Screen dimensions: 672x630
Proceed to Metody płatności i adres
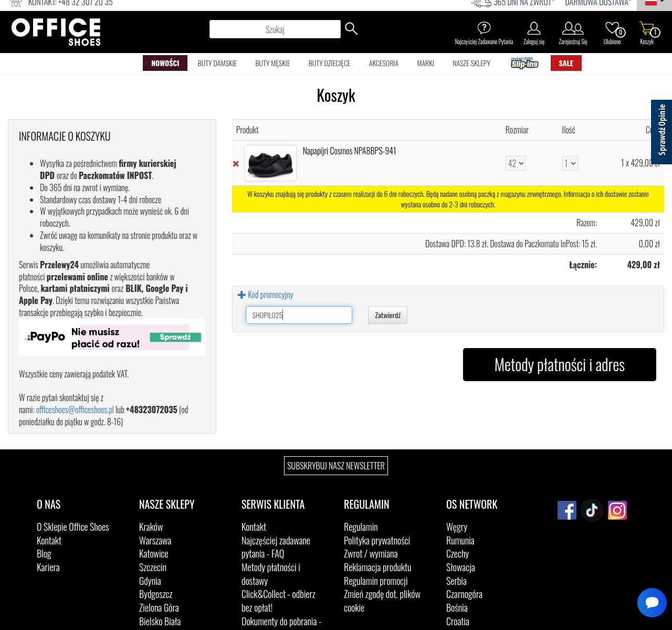560,364
